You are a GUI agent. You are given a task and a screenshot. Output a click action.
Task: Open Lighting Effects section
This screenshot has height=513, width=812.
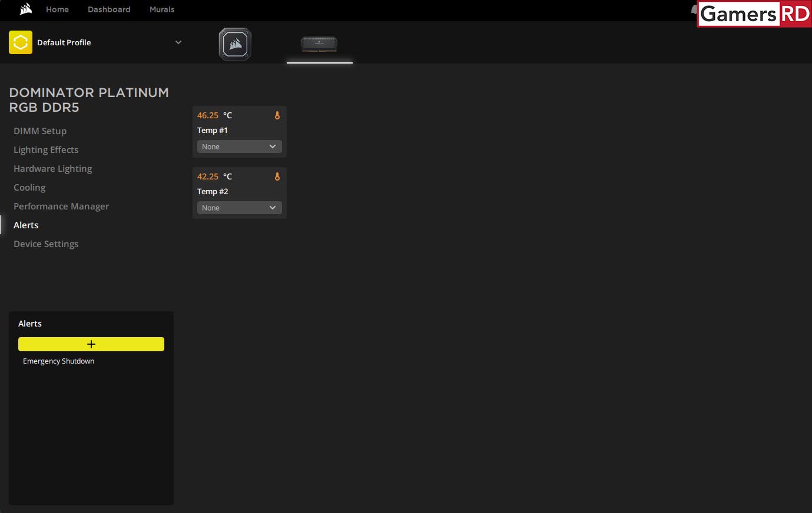(x=46, y=149)
